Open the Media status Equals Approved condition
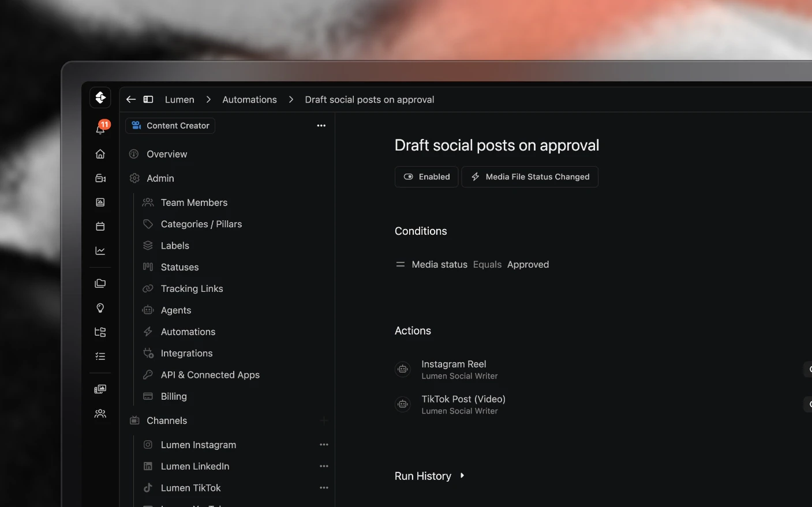Viewport: 812px width, 507px height. pos(472,265)
